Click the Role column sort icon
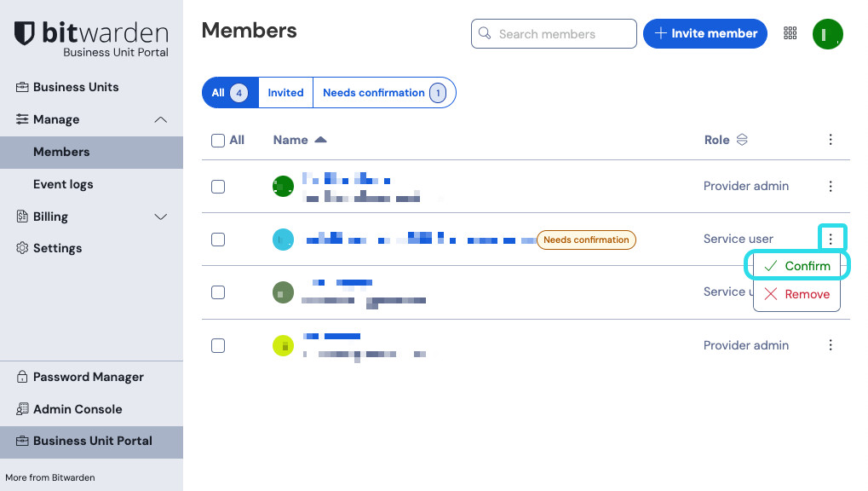 pyautogui.click(x=742, y=140)
